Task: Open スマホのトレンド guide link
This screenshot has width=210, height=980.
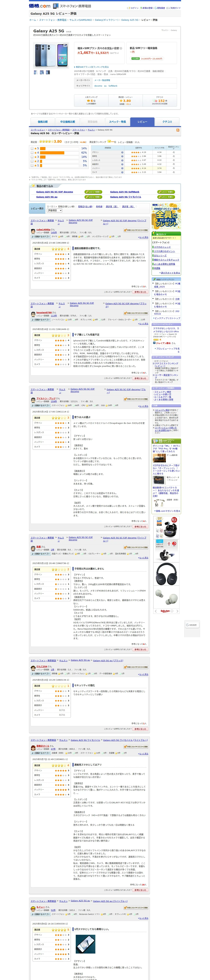Action: (x=162, y=247)
